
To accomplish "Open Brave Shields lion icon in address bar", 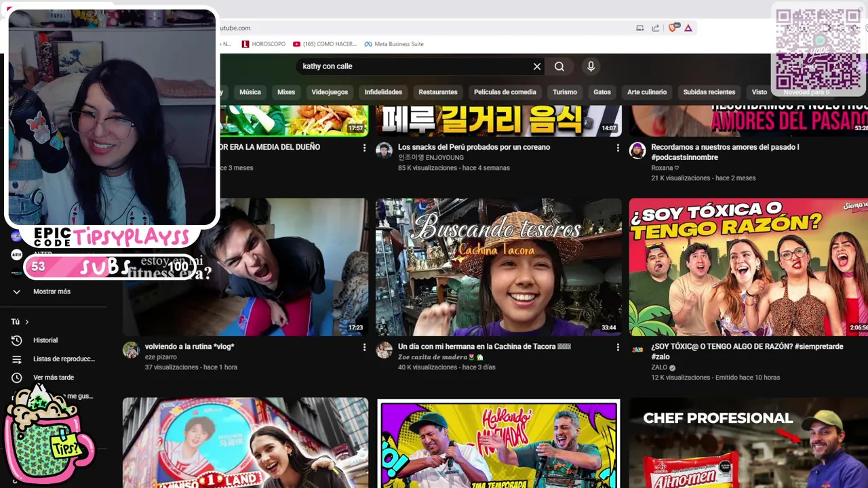I will click(673, 28).
